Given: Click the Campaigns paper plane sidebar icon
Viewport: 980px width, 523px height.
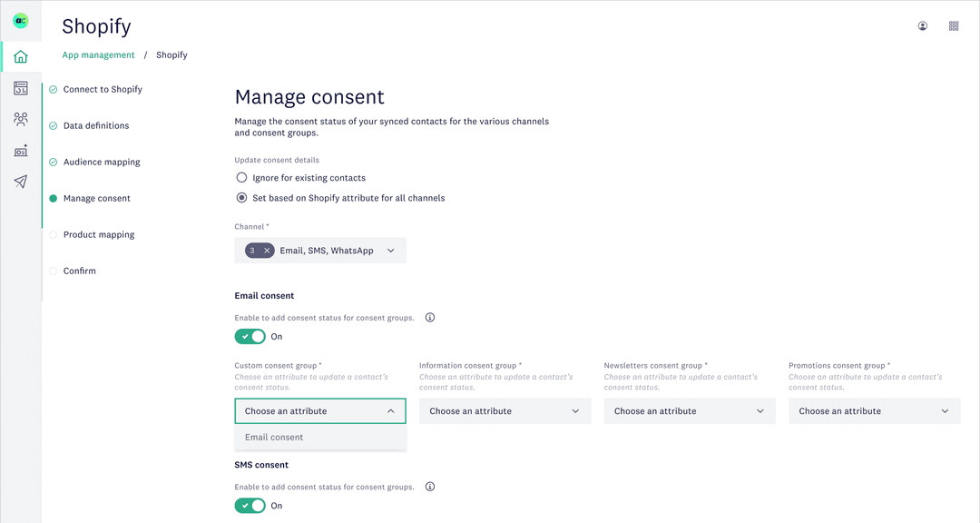Looking at the screenshot, I should pyautogui.click(x=19, y=182).
